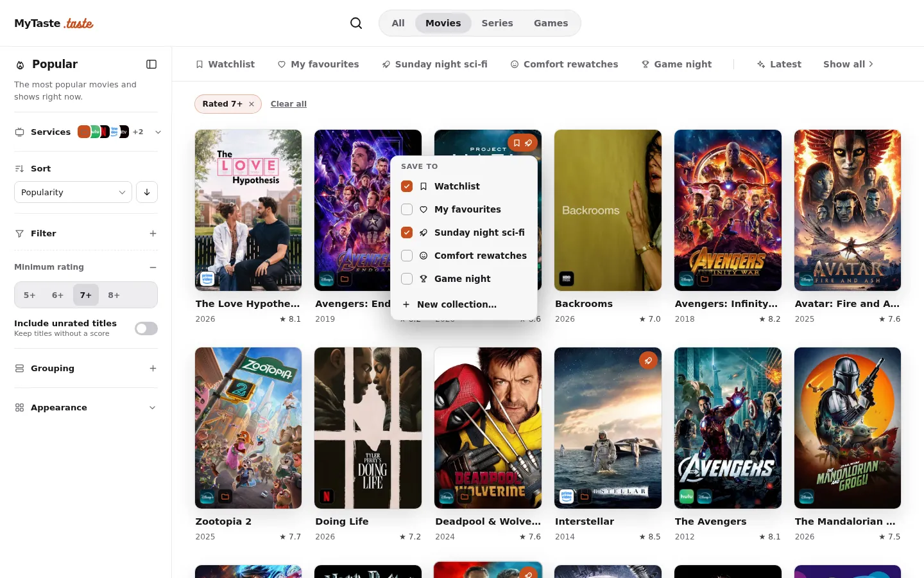The width and height of the screenshot is (924, 578).
Task: Uncheck Sunday night sci-fi in Save To popup
Action: pyautogui.click(x=407, y=232)
